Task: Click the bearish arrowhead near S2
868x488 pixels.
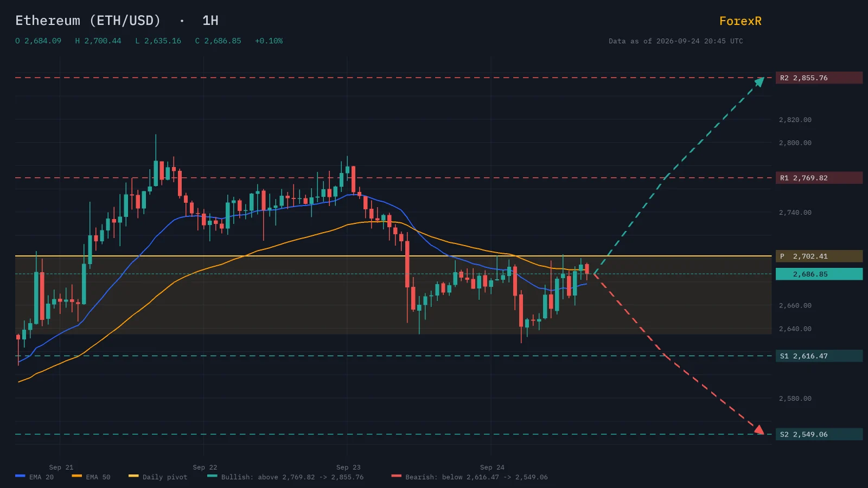Action: [x=759, y=430]
